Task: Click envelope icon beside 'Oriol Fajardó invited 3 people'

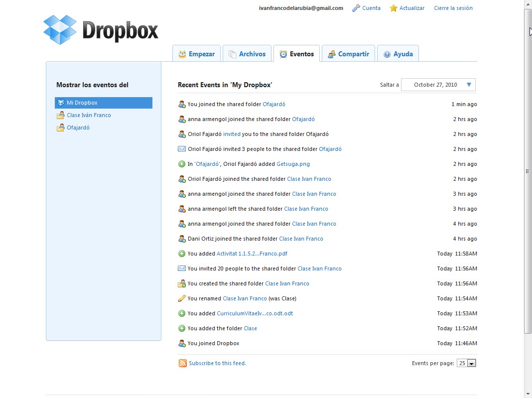Action: [182, 149]
